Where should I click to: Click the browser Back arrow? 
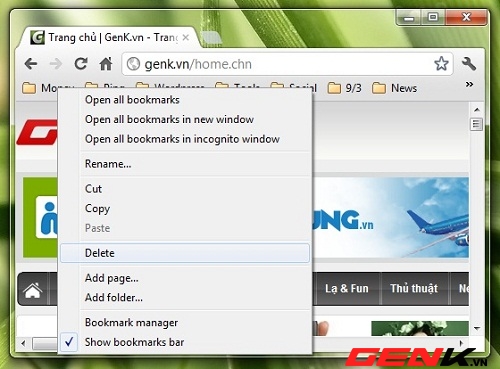[31, 64]
